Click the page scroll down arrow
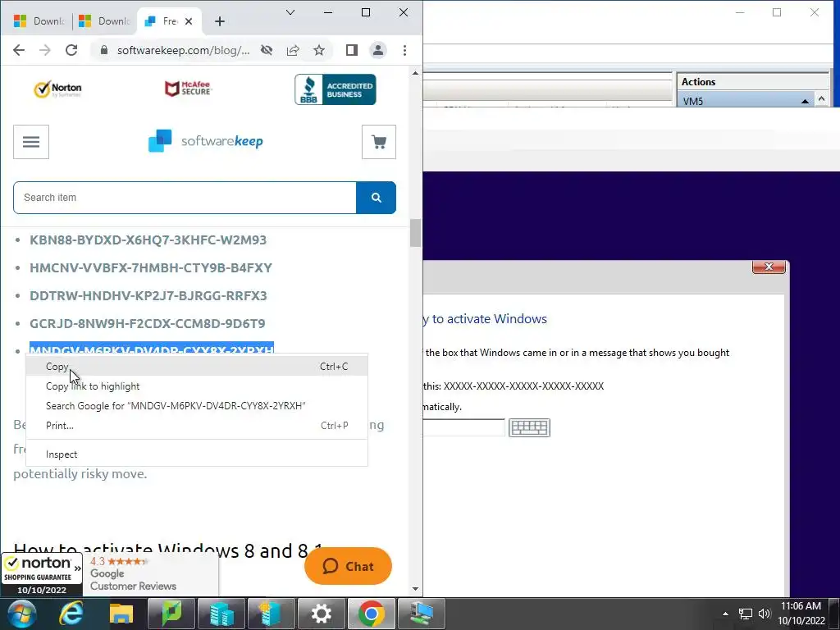Screen dimensions: 840x630 tap(415, 589)
